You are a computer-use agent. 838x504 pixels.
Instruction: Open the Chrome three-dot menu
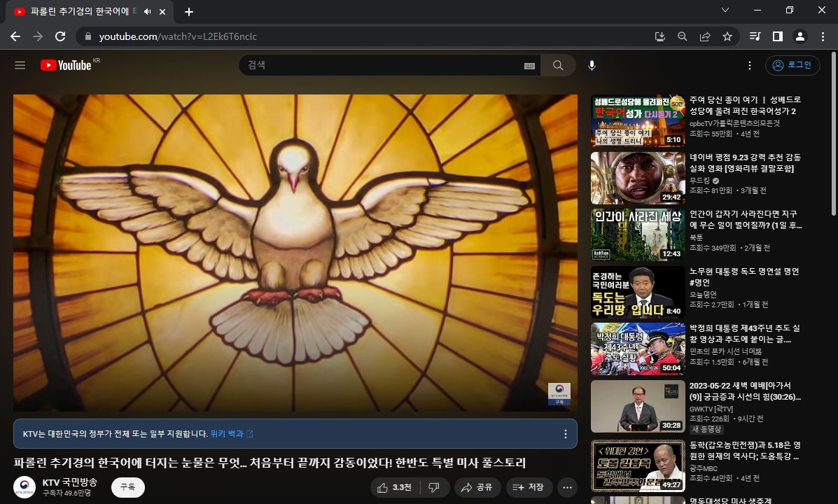(x=823, y=36)
